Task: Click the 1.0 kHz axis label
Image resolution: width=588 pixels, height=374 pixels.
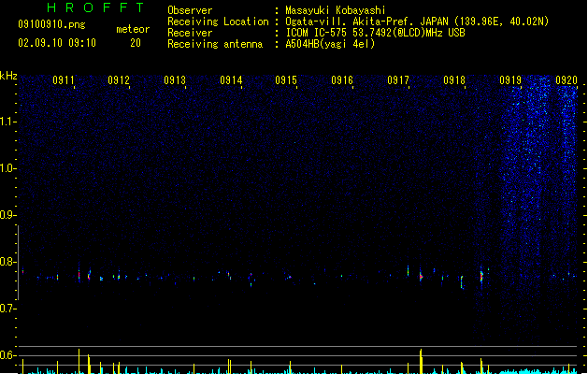Action: point(7,168)
